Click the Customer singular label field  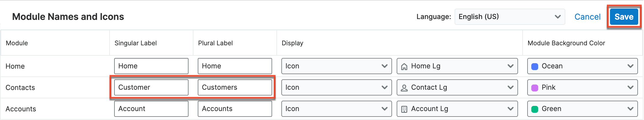point(151,87)
